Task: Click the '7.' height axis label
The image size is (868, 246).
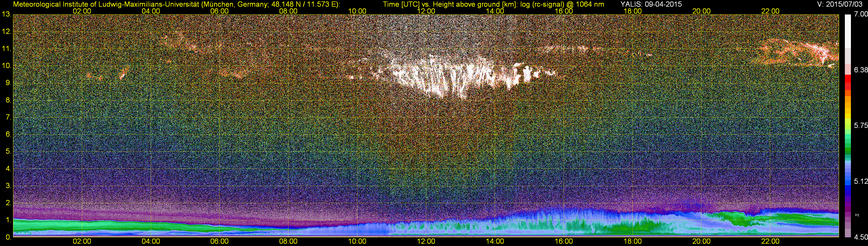Action: coord(8,117)
